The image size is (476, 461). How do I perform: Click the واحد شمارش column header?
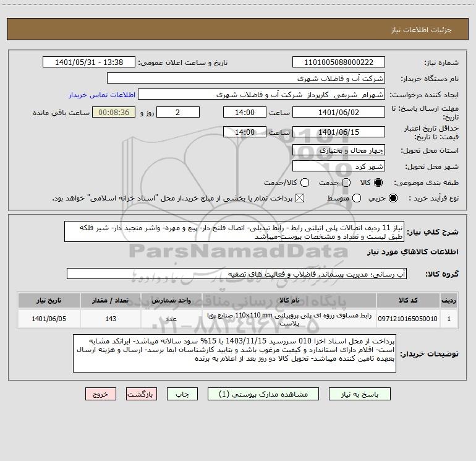(x=171, y=300)
